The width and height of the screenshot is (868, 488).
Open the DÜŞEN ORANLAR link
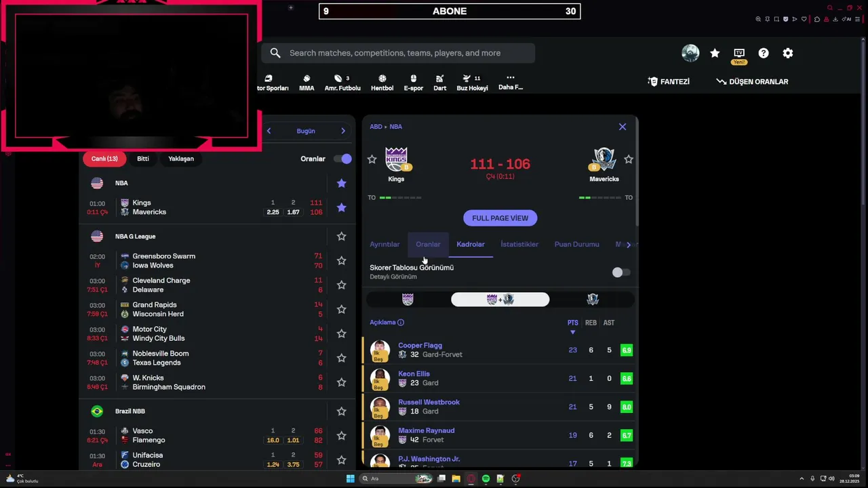[x=752, y=82]
